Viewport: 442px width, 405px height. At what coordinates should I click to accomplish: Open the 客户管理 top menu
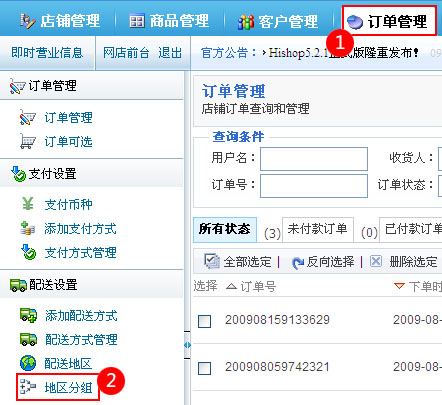(x=278, y=22)
